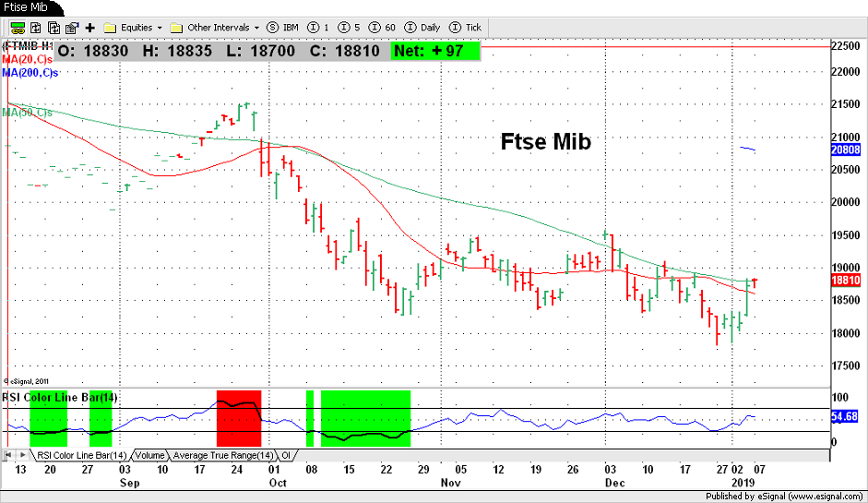Viewport: 868px width, 503px height.
Task: Switch to the 60 minute interval
Action: click(x=383, y=28)
